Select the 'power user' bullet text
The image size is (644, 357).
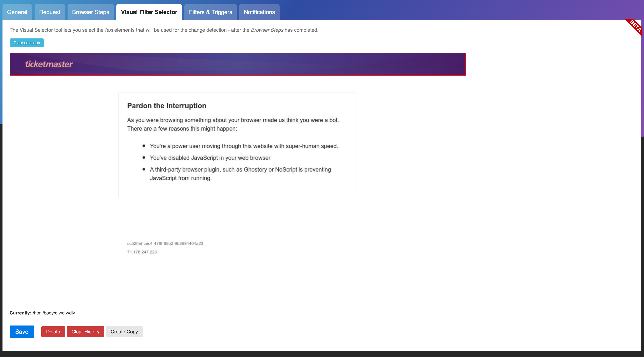(x=244, y=146)
